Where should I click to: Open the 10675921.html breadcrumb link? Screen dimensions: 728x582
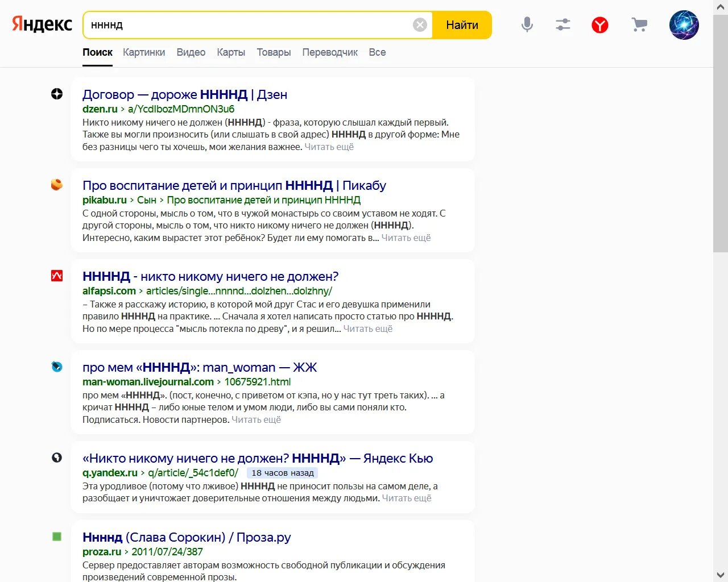(258, 382)
